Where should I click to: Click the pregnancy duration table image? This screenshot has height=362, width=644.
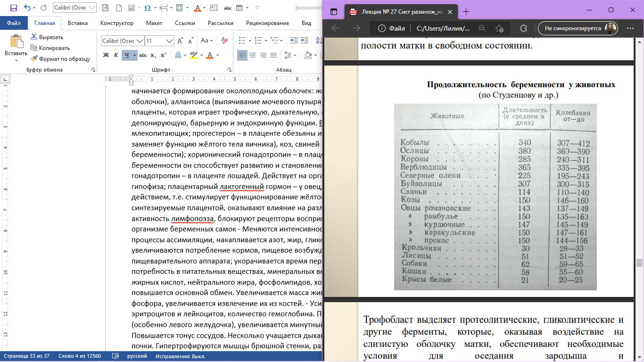(495, 197)
